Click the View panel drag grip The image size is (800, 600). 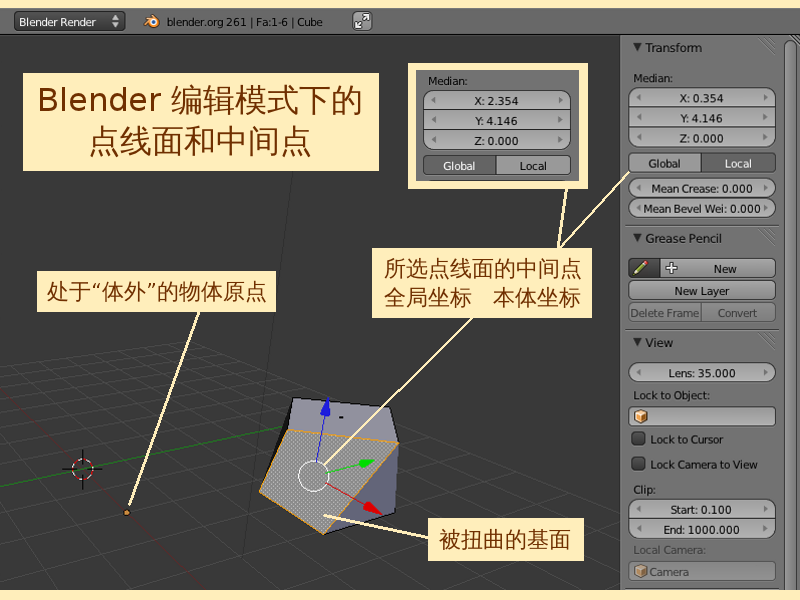coord(767,341)
